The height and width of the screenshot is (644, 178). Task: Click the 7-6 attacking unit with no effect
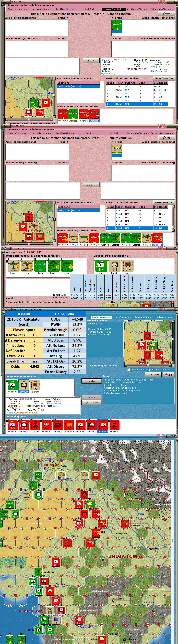tap(114, 425)
